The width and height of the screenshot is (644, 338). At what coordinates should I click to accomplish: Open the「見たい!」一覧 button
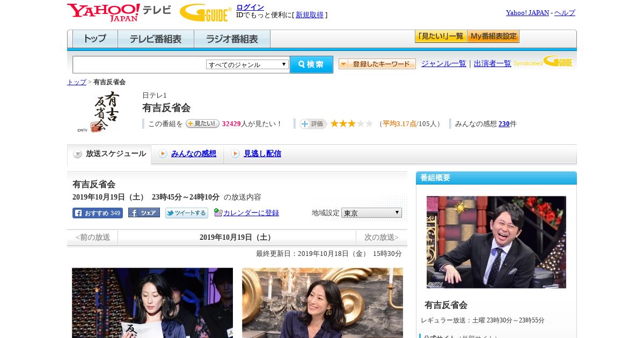(441, 36)
